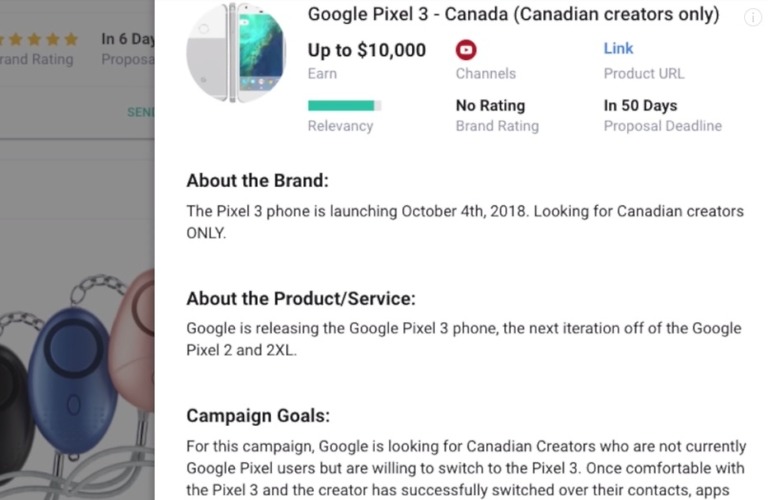The image size is (768, 500).
Task: Click the YouTube channel icon
Action: coord(466,50)
